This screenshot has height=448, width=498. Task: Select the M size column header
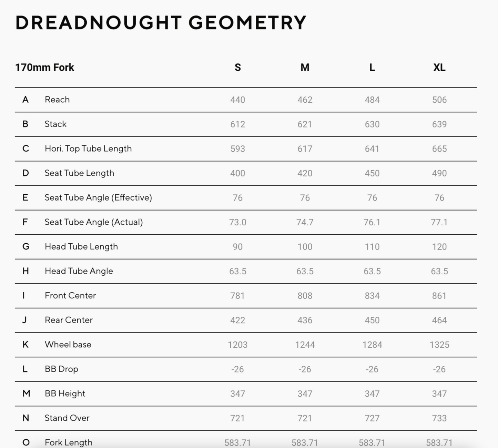[x=305, y=67]
